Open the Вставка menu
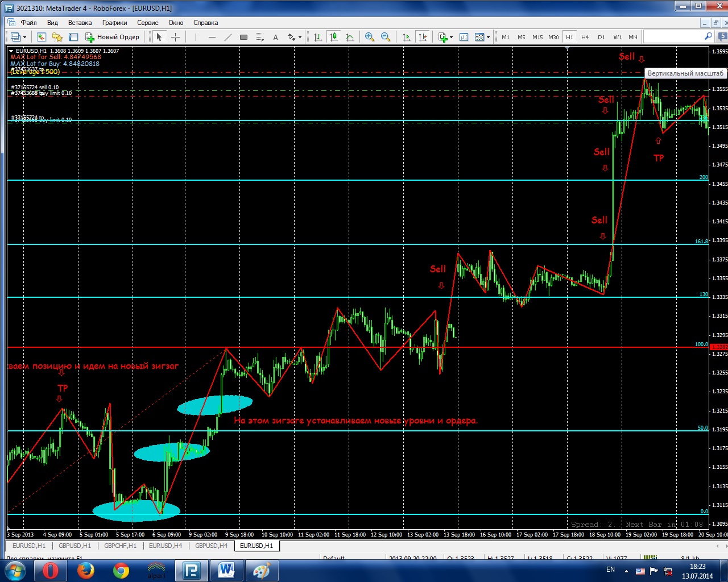 coord(80,23)
